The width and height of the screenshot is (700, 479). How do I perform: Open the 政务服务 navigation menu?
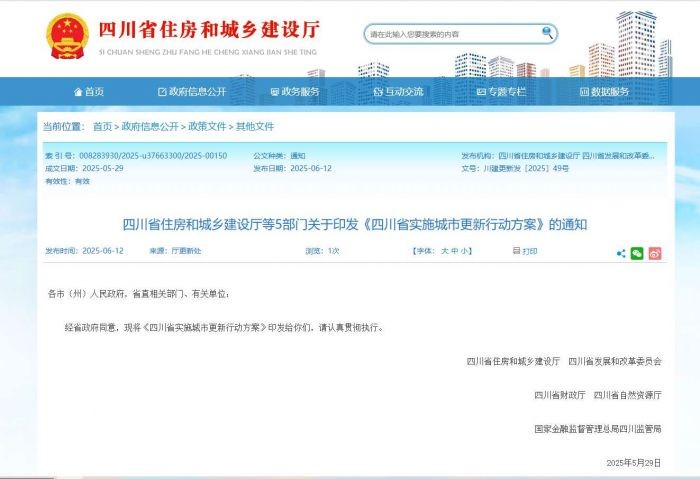295,92
